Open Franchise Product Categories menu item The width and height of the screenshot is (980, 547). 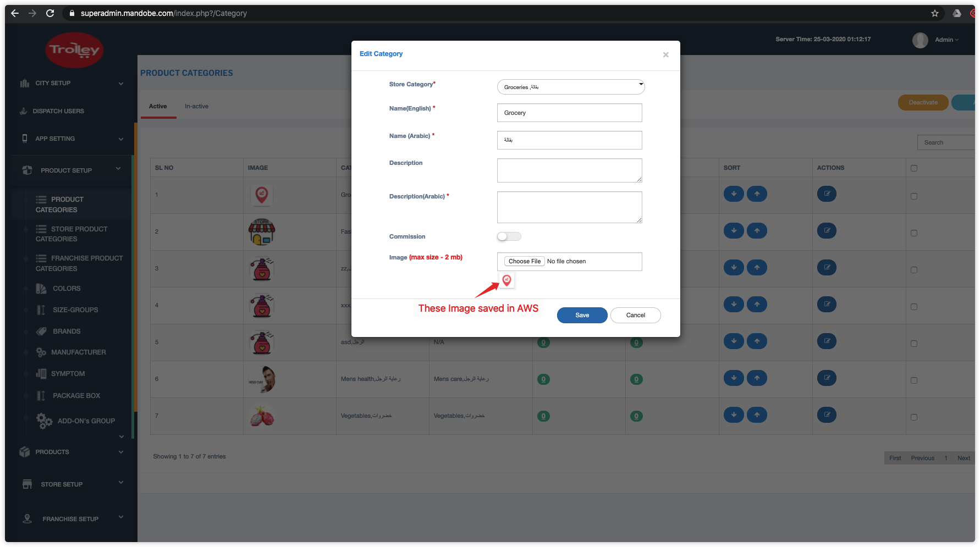79,263
